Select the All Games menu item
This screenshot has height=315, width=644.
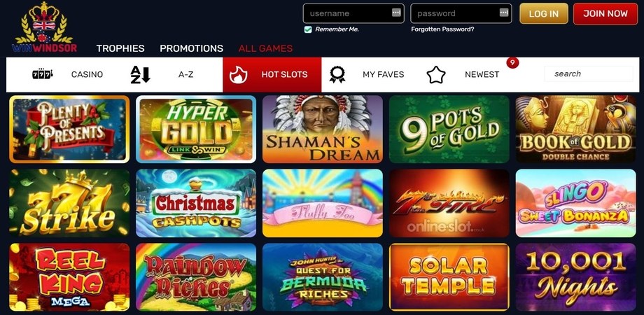pos(265,48)
